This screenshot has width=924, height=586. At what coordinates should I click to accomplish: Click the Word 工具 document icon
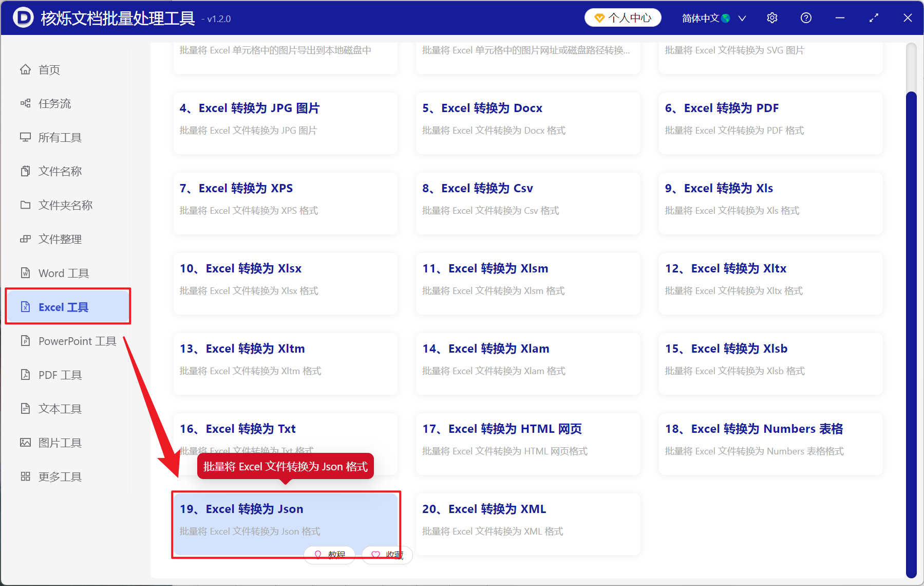(26, 273)
